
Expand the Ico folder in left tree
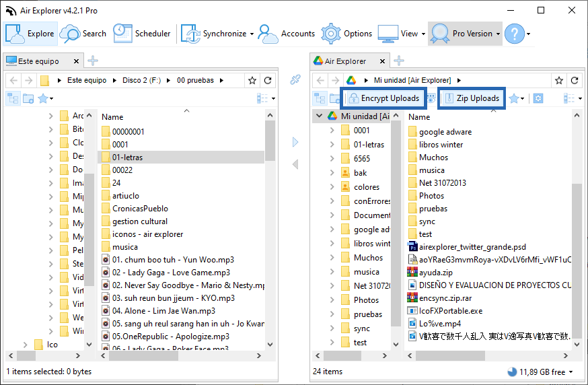(25, 345)
